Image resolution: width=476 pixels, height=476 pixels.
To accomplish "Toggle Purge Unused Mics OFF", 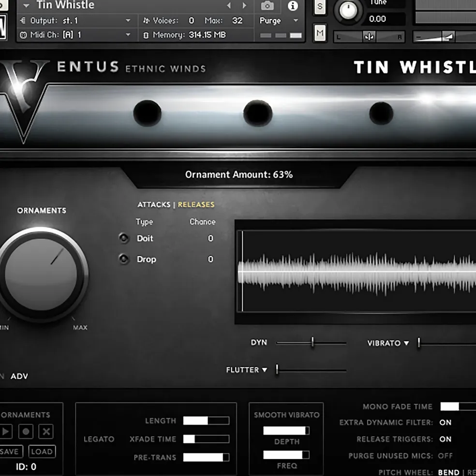I will 446,456.
